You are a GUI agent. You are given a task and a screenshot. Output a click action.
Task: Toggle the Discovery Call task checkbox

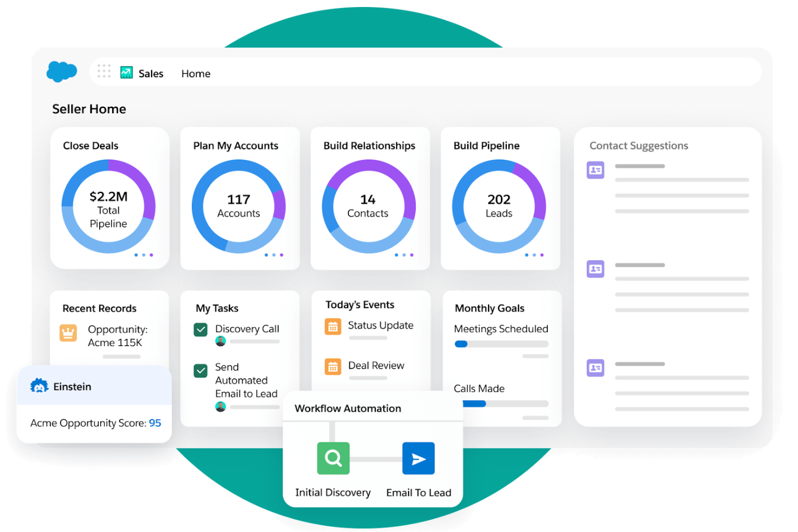[200, 329]
